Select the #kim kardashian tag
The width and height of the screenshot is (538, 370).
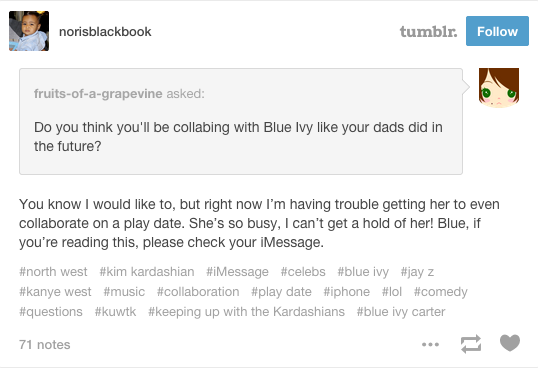[x=147, y=272]
